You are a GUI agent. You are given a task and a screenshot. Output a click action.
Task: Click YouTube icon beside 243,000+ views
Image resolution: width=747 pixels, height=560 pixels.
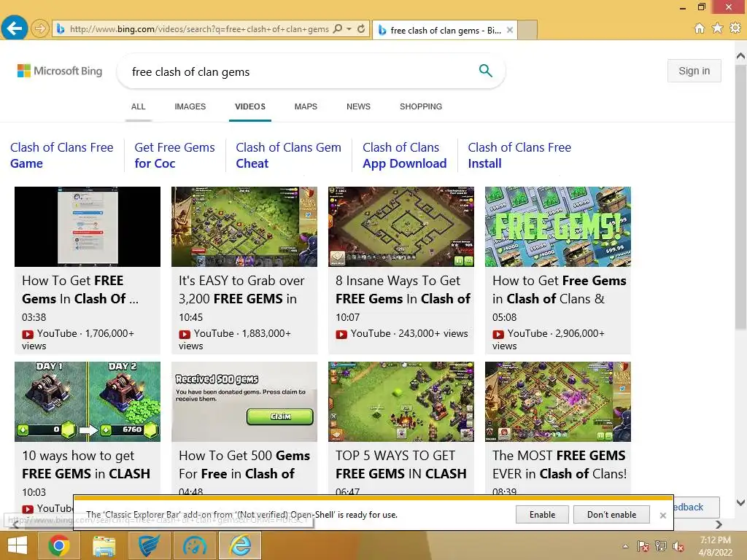(341, 334)
